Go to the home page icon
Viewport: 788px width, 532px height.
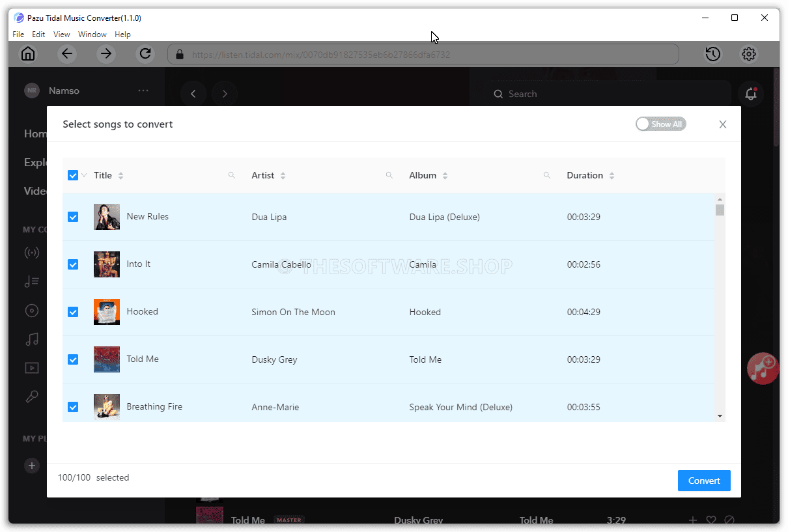28,54
